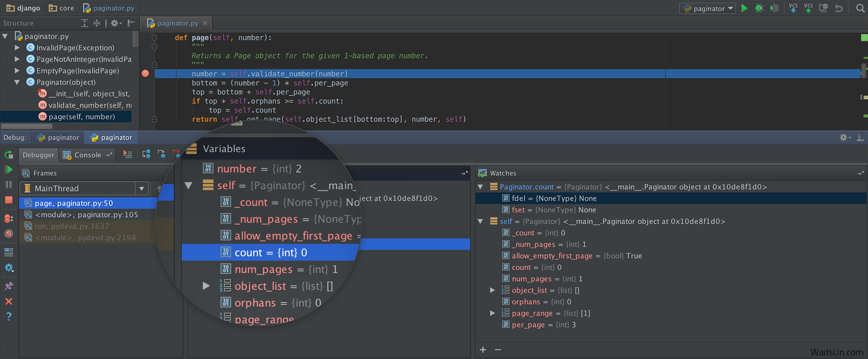Open View Breakpoints from debug sidebar
This screenshot has height=359, width=868.
8,218
